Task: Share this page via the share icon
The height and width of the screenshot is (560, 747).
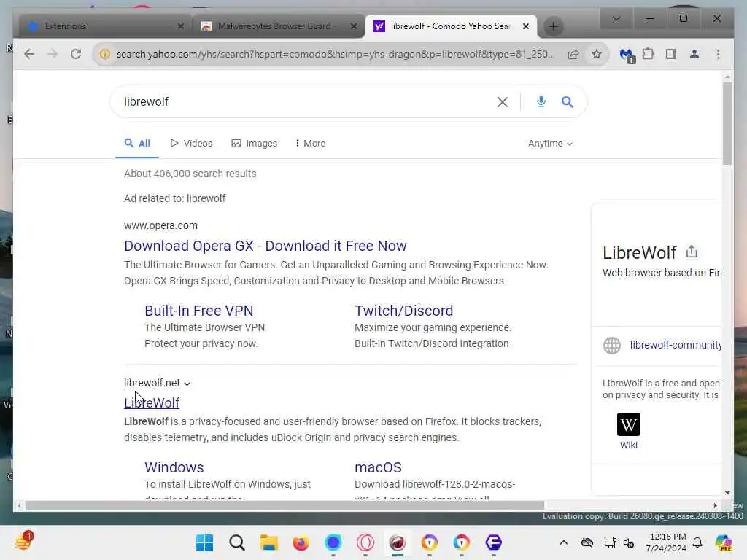Action: tap(573, 54)
